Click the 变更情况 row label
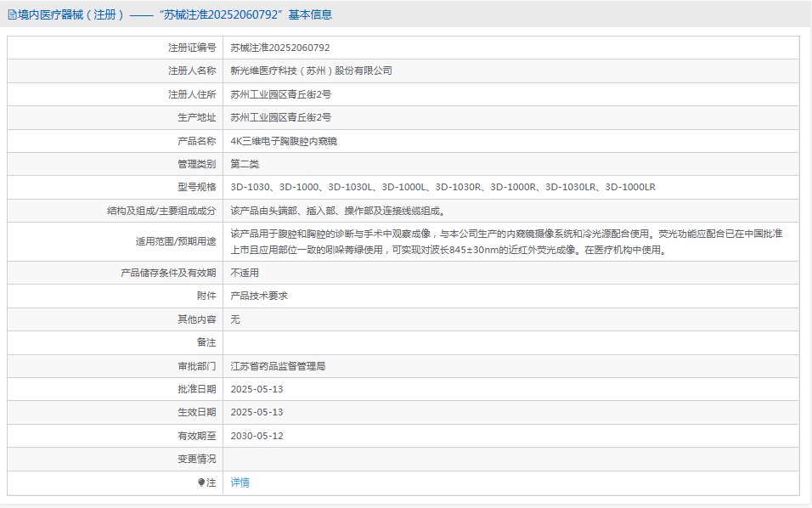The image size is (812, 508). tap(196, 459)
